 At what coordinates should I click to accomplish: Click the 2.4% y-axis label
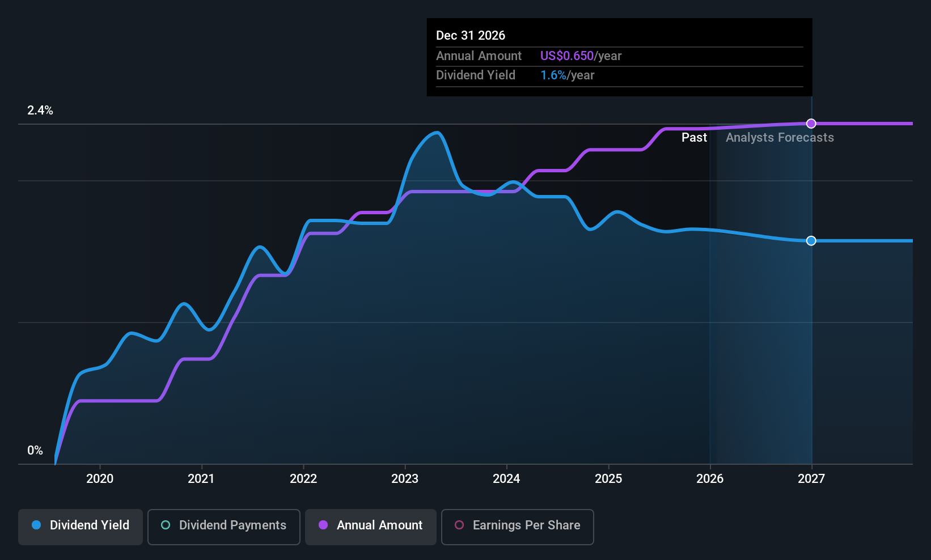pos(40,111)
